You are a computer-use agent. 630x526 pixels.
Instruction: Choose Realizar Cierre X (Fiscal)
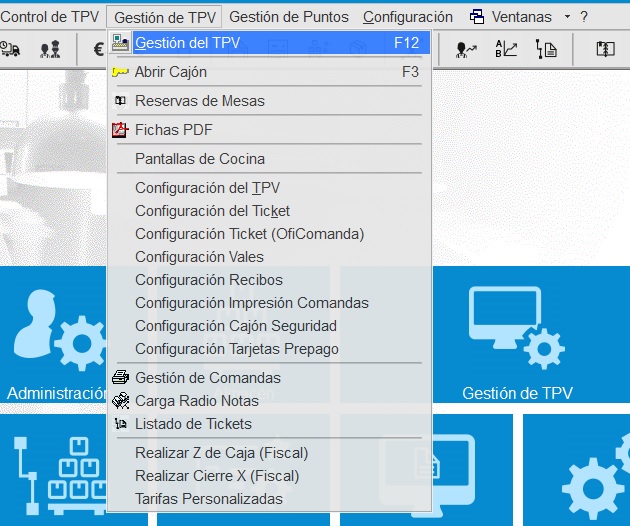click(270, 476)
